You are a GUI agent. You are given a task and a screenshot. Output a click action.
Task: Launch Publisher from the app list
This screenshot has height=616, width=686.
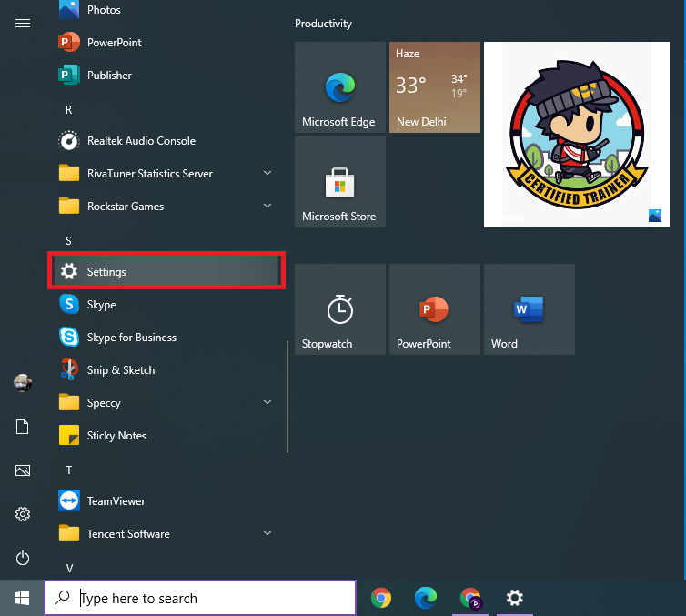tap(166, 76)
